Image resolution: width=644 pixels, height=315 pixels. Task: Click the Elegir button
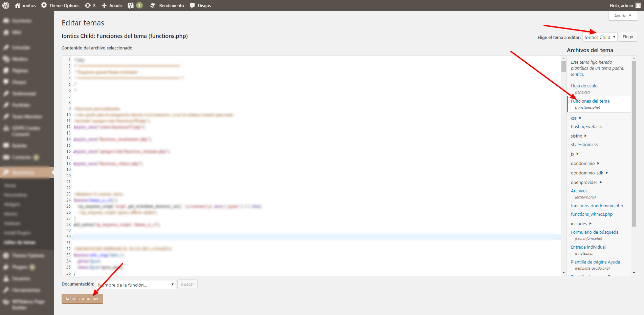click(x=628, y=37)
